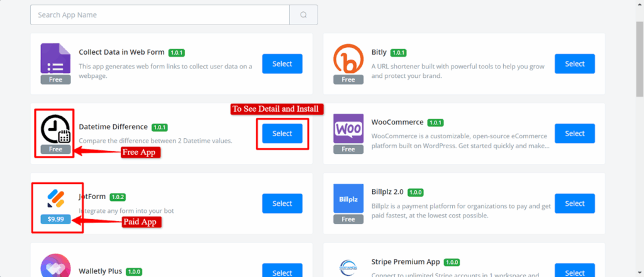Click the Collect Data in Web Form icon
This screenshot has height=277, width=644.
pyautogui.click(x=57, y=59)
